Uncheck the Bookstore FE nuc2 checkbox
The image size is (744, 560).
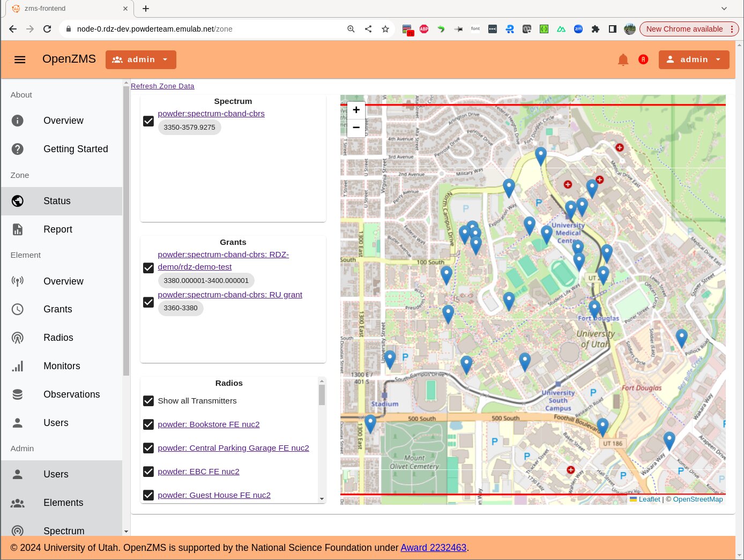148,424
